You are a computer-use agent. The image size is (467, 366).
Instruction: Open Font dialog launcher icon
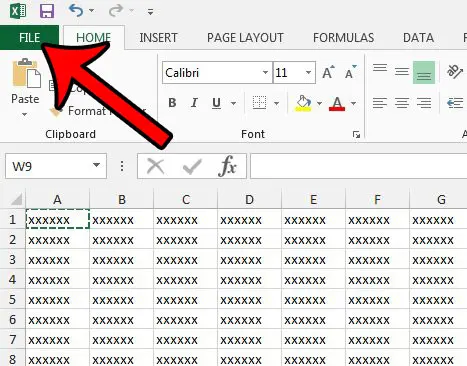click(356, 135)
